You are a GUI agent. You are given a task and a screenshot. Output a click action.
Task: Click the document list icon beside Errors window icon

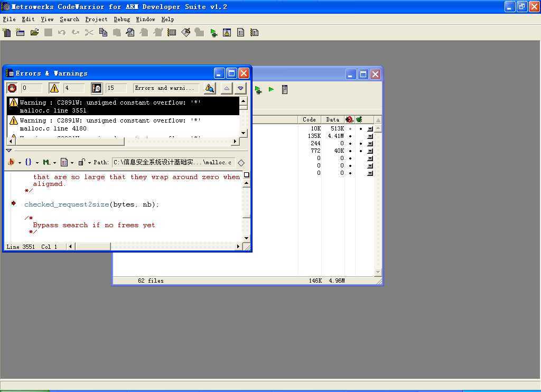241,33
